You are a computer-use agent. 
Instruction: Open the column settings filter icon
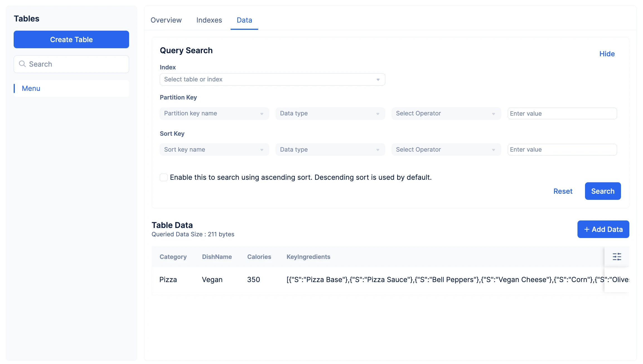617,257
